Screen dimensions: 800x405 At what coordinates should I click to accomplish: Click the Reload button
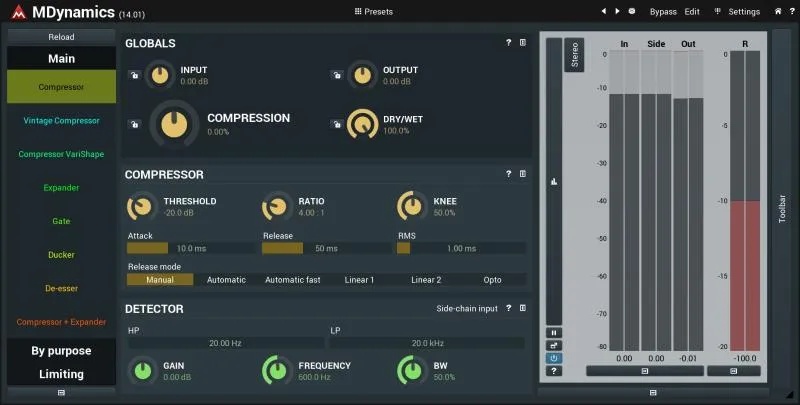click(61, 37)
